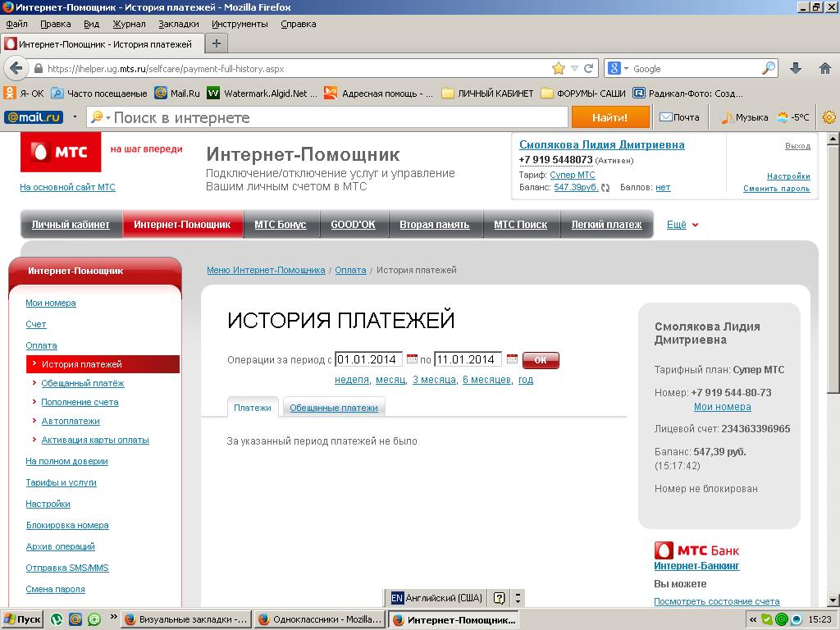Click the 'Найти!' search button
This screenshot has width=840, height=630.
tap(609, 117)
